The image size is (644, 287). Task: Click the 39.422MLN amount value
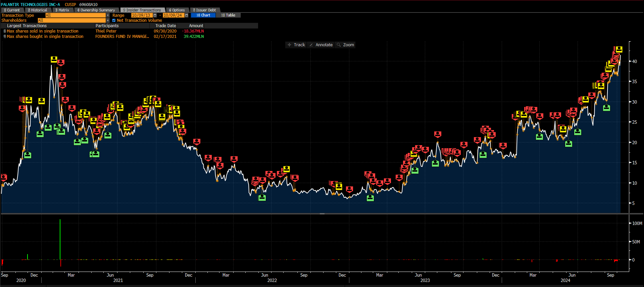(x=194, y=37)
